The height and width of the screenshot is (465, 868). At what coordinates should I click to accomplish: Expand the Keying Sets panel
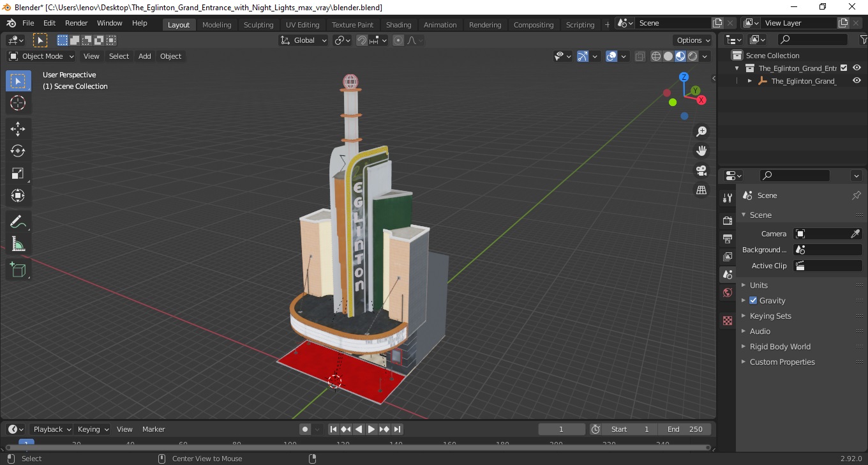pos(770,316)
